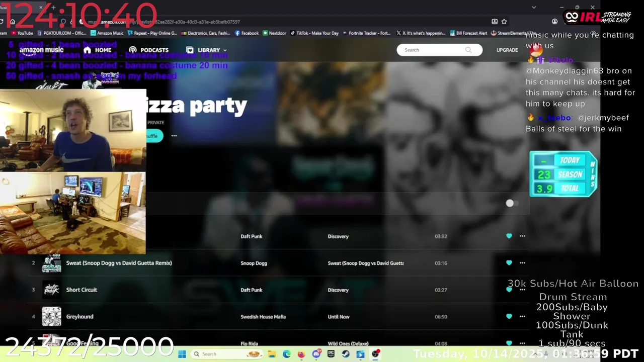Viewport: 644px width, 362px height.
Task: Open the Repeat - Play Online bookmark
Action: 152,33
